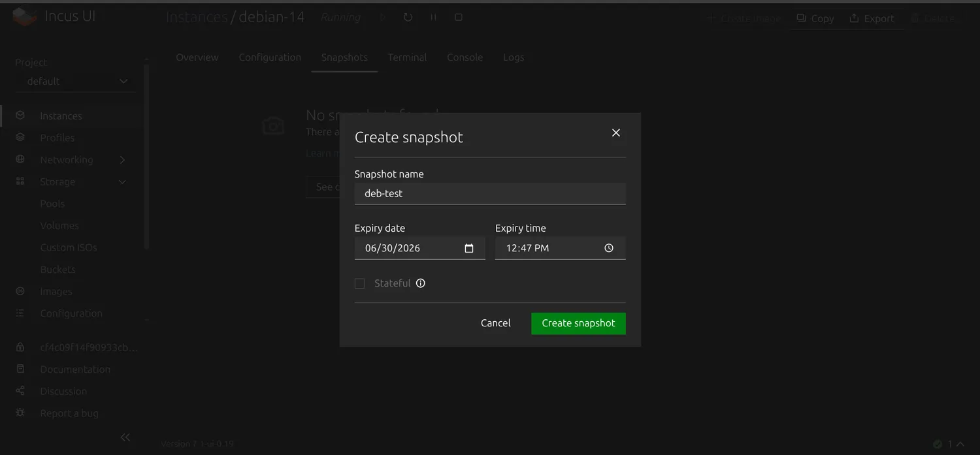Switch to the Console tab
980x455 pixels.
465,57
